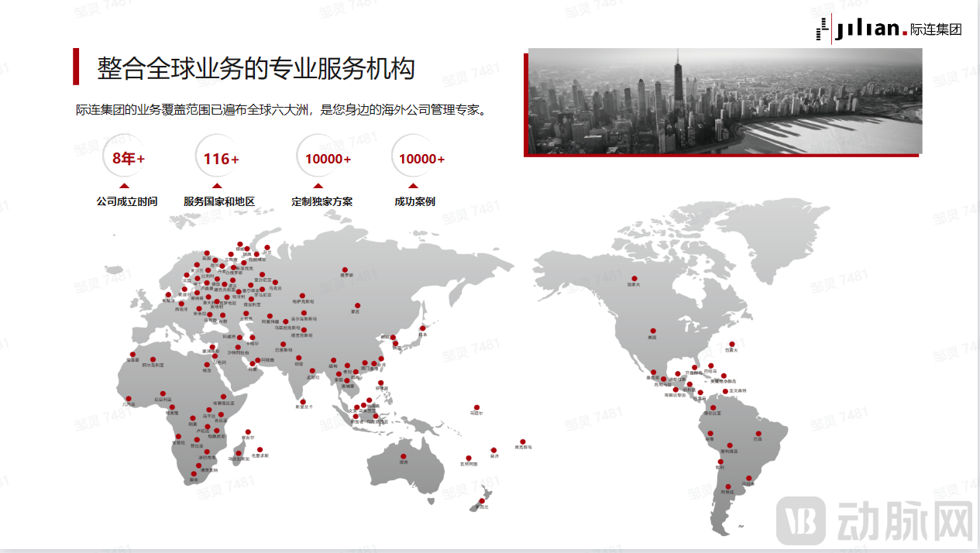Select the Russia (俄罗斯) location marker
Screen dimensions: 980x553
[x=346, y=269]
